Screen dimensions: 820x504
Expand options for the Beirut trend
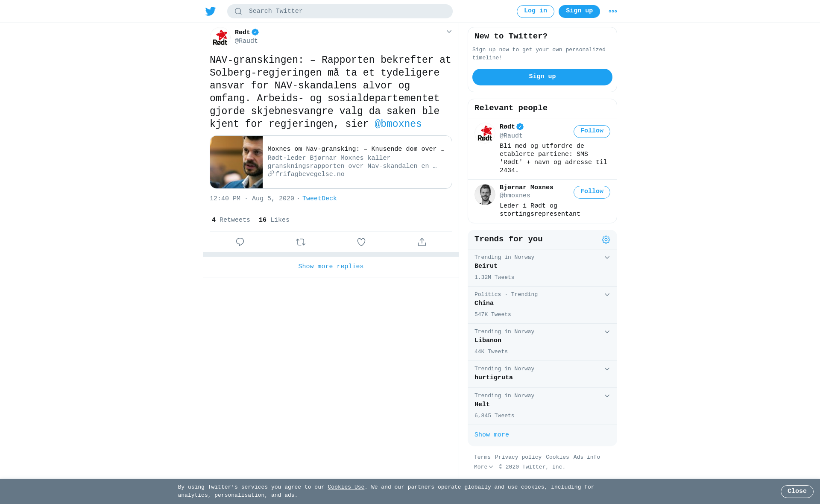tap(607, 258)
